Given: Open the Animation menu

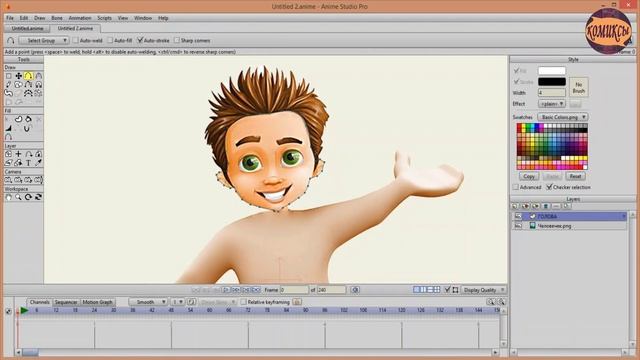Looking at the screenshot, I should [80, 18].
